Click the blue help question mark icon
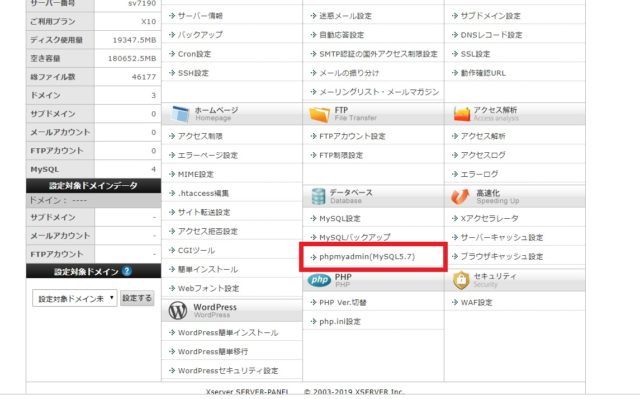 point(127,271)
